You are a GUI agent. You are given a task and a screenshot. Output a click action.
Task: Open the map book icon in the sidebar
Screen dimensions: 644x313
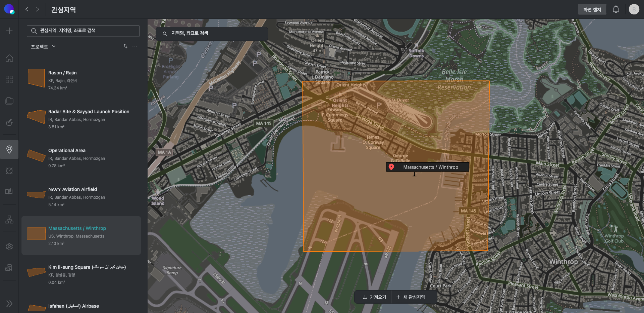click(x=9, y=191)
